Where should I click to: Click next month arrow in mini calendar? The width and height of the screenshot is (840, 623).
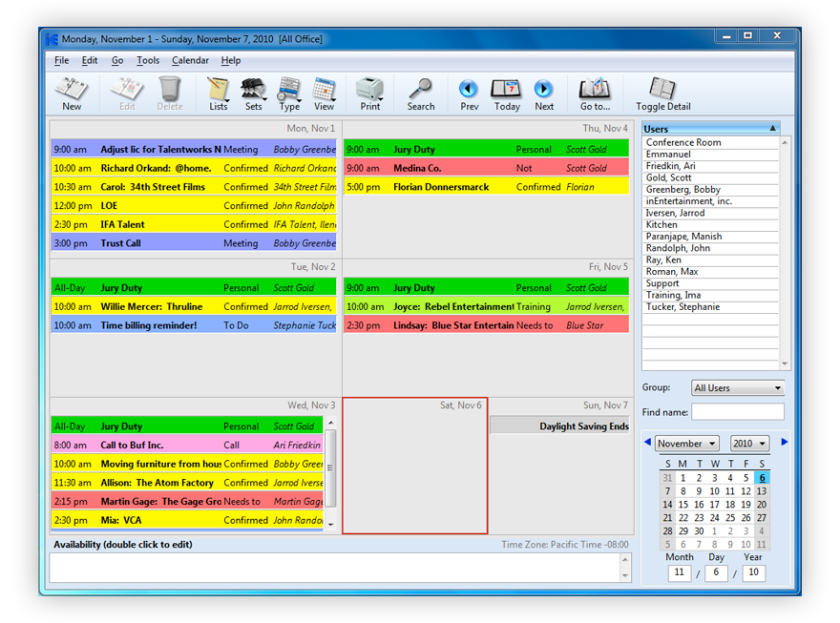[x=785, y=442]
